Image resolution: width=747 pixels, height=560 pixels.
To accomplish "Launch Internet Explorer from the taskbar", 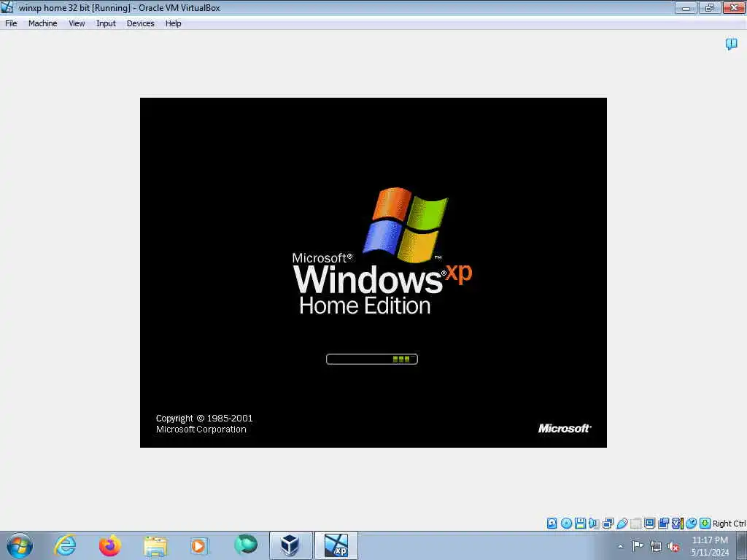I will pos(65,545).
